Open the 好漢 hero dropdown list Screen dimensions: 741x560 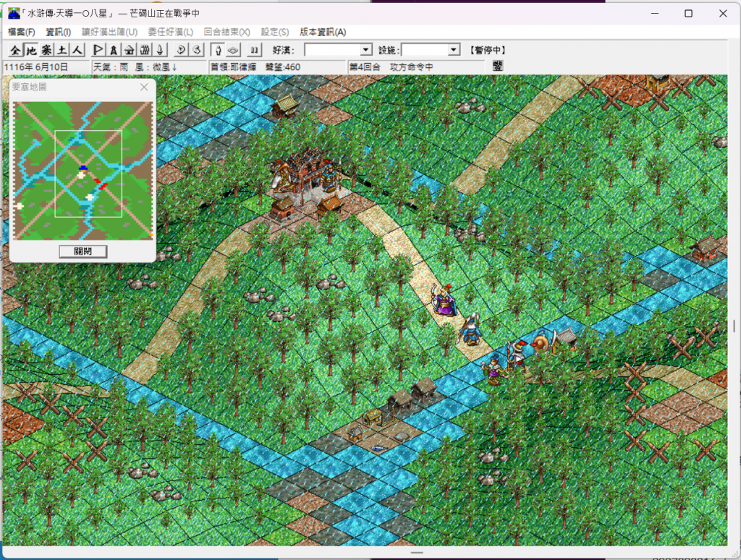point(365,50)
